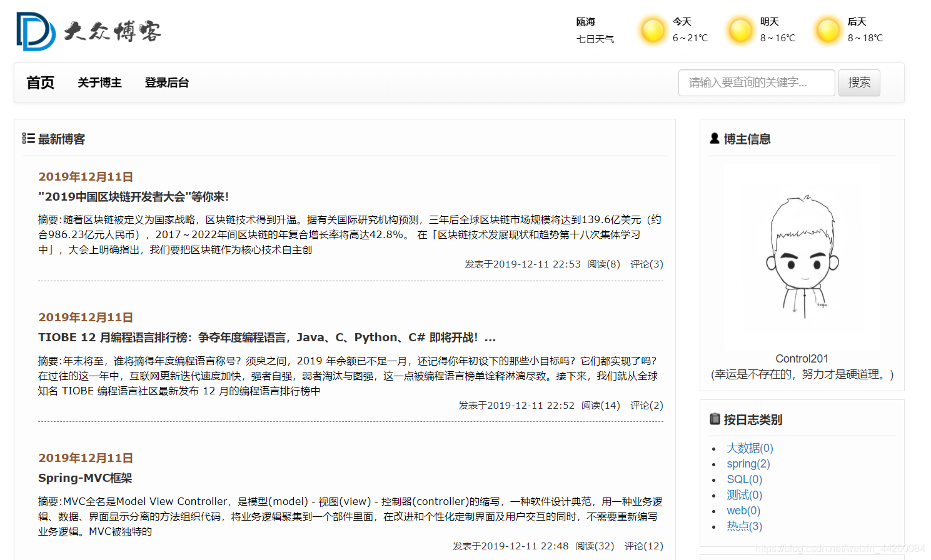
Task: Click the 大众博客 D logo icon
Action: point(36,31)
